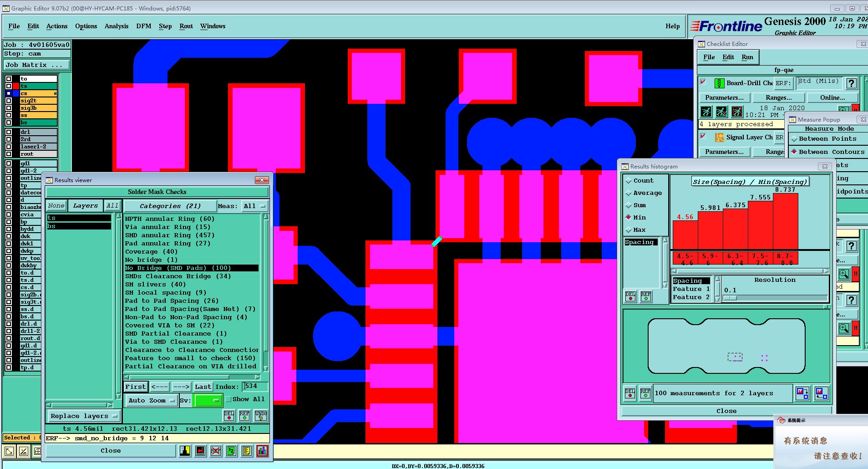Select the Max radio option

tap(629, 230)
